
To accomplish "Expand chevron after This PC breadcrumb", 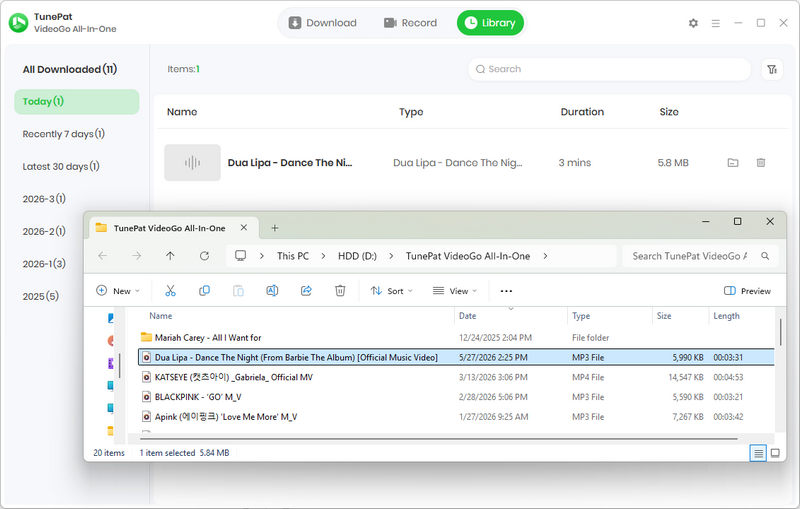I will [x=323, y=256].
